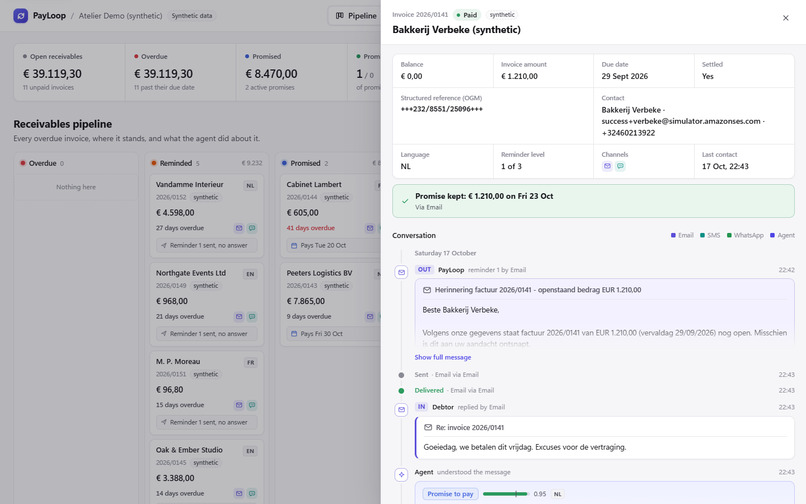Click chat icon on the Vandamme Interieur card
Image resolution: width=806 pixels, height=504 pixels.
tap(252, 228)
